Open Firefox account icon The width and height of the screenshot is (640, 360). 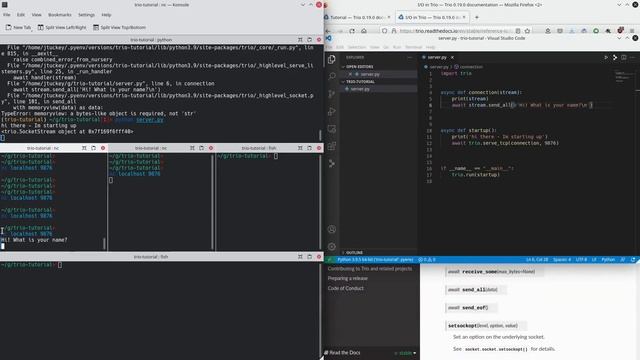click(x=548, y=31)
